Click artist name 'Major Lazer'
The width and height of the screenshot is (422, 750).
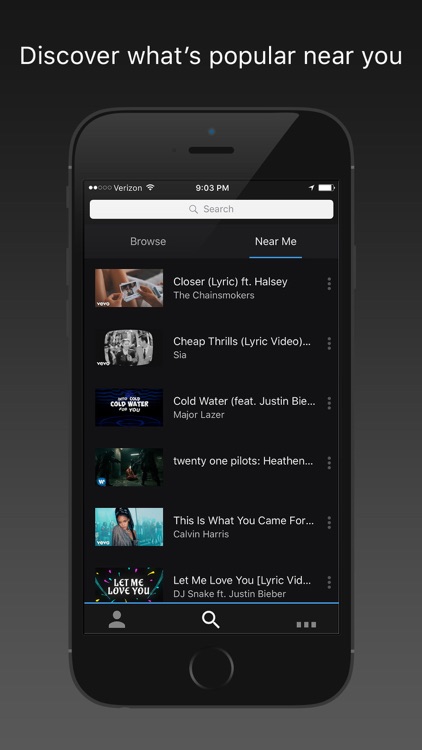click(x=199, y=415)
